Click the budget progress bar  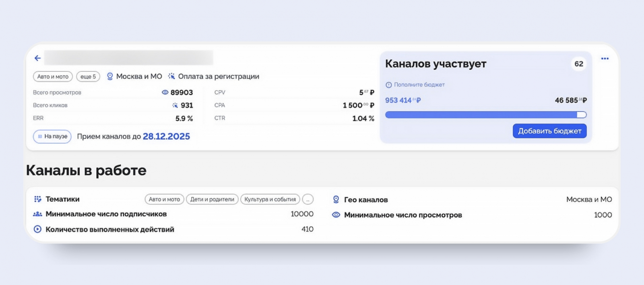click(486, 115)
